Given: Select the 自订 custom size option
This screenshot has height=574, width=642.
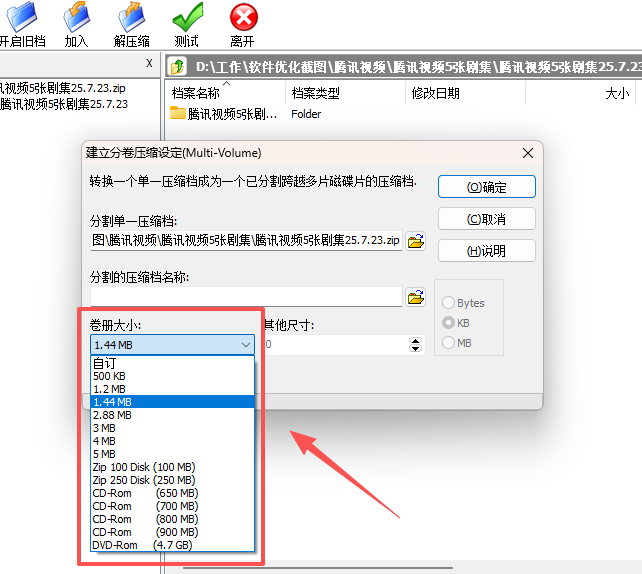Looking at the screenshot, I should (x=103, y=363).
